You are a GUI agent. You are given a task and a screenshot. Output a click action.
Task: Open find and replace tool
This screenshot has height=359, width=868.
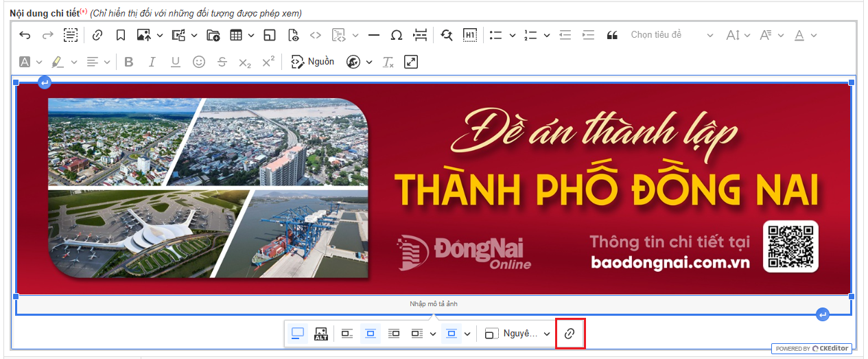pos(447,35)
